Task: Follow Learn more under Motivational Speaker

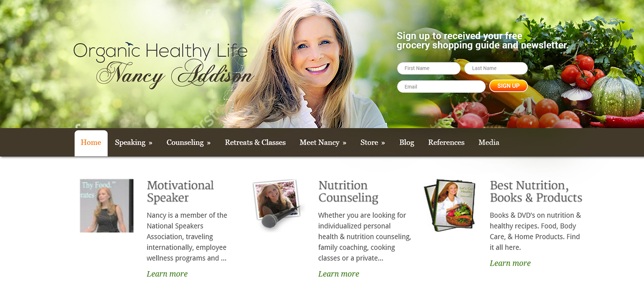Action: [x=167, y=274]
